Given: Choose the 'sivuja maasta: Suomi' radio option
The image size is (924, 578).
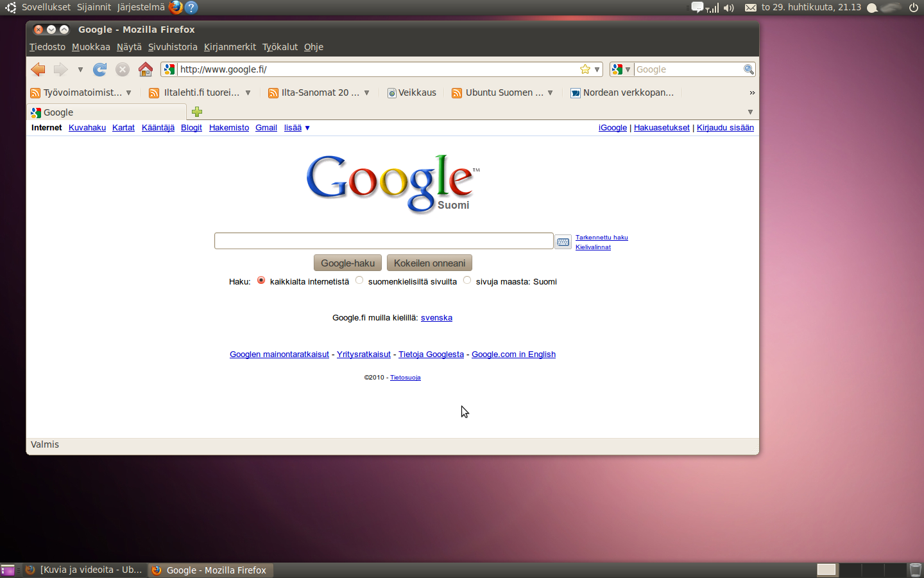Looking at the screenshot, I should click(x=467, y=281).
